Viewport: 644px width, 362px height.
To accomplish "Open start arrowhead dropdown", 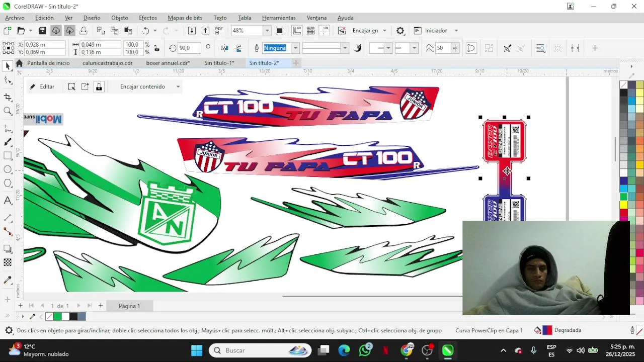I will (x=388, y=48).
